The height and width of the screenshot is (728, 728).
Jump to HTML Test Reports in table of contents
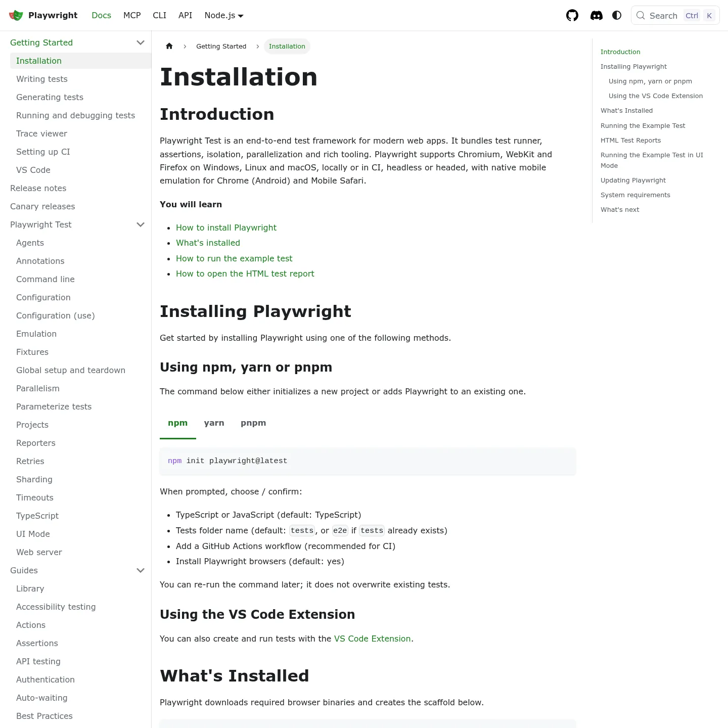[630, 140]
